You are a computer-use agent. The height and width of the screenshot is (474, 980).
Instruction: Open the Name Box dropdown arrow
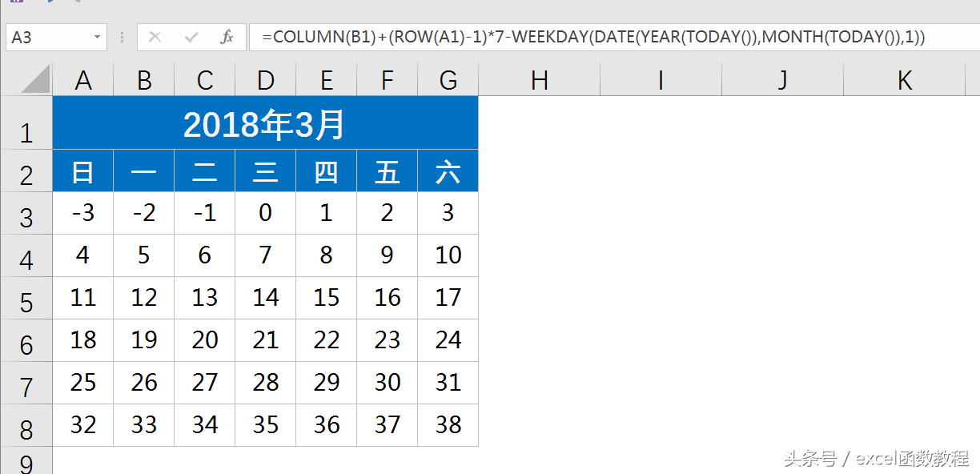(98, 37)
